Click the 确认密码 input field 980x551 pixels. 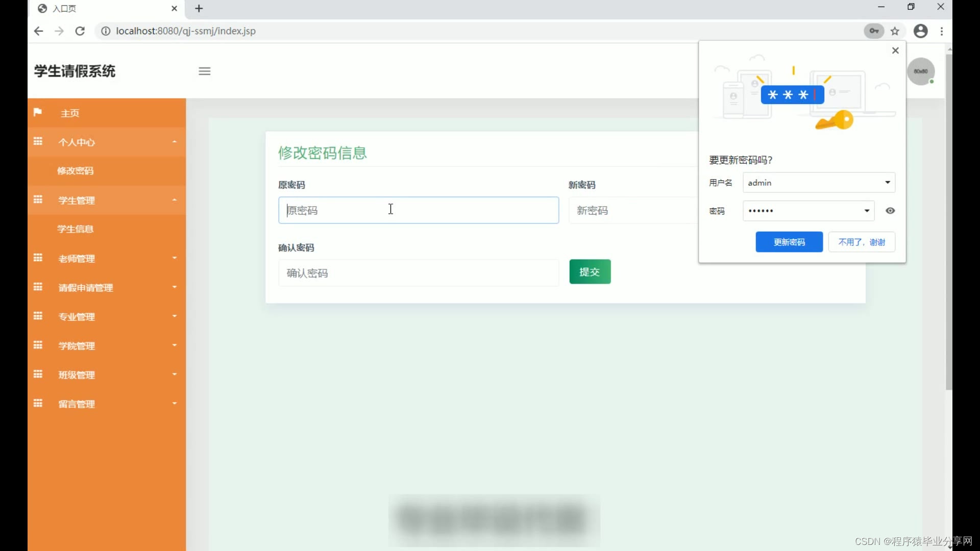[x=418, y=273]
